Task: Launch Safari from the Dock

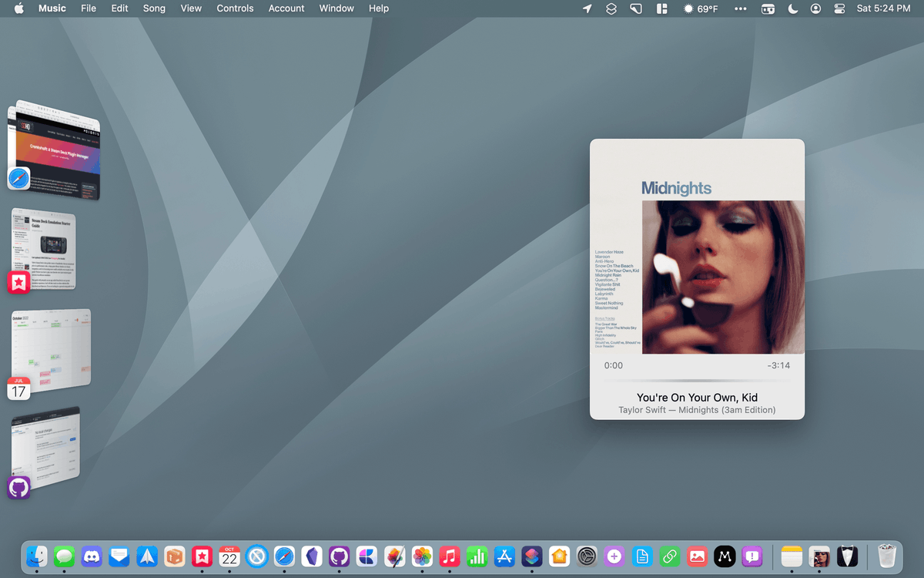Action: point(284,556)
